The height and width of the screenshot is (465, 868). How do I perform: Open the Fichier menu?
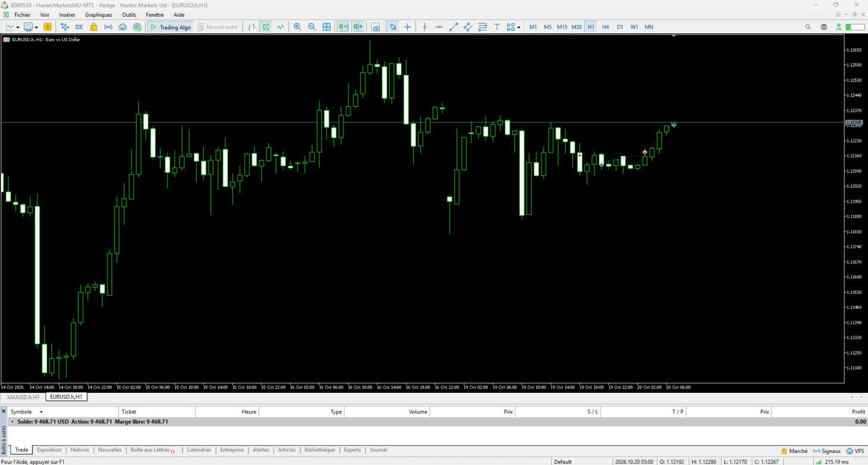22,14
